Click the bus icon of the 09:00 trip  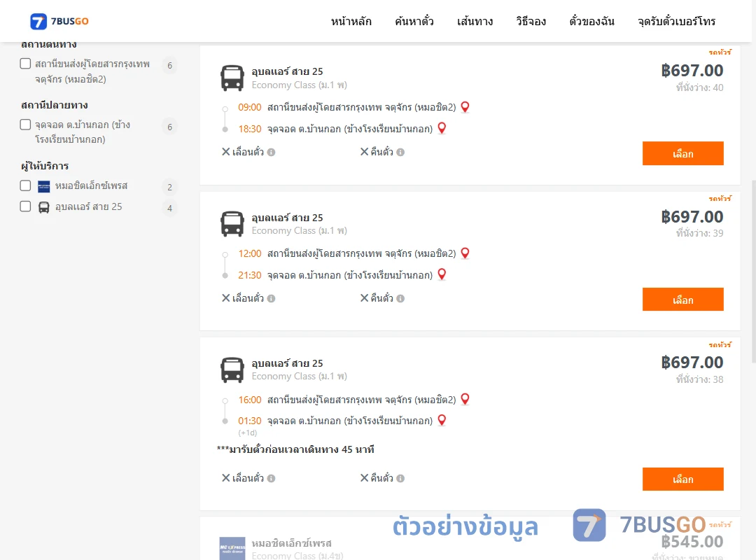coord(232,78)
